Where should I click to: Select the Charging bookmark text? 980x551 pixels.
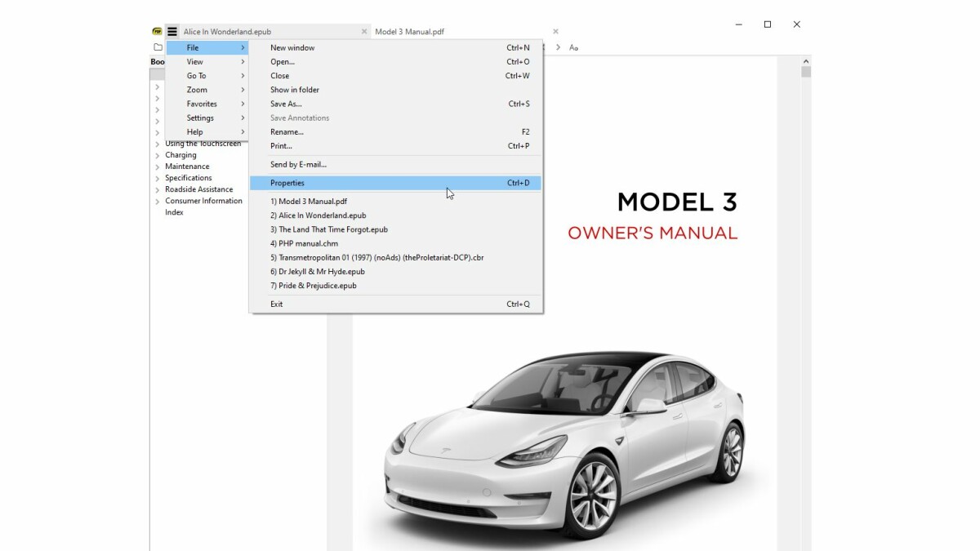coord(180,155)
